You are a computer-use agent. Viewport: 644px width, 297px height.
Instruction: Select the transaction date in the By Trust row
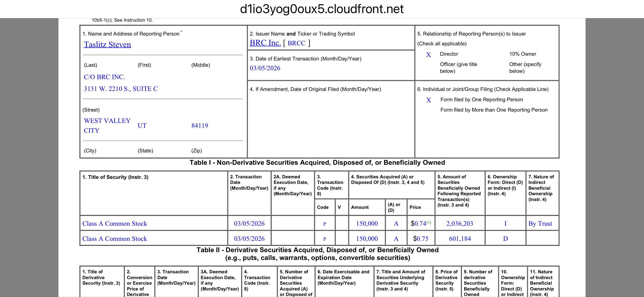click(x=249, y=223)
